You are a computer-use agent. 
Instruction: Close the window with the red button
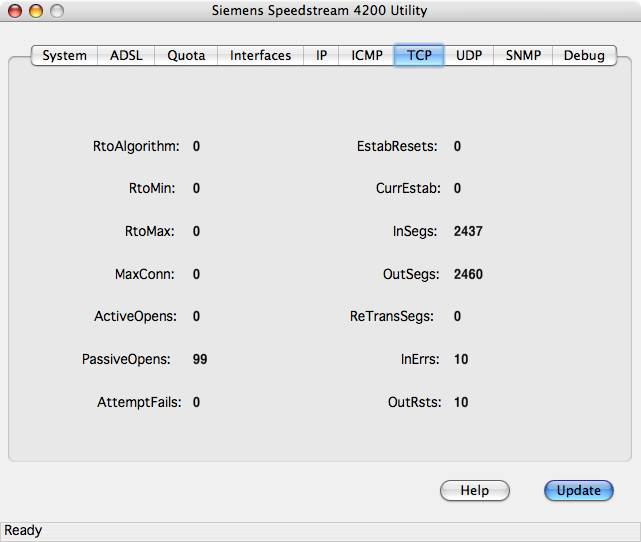coord(15,11)
